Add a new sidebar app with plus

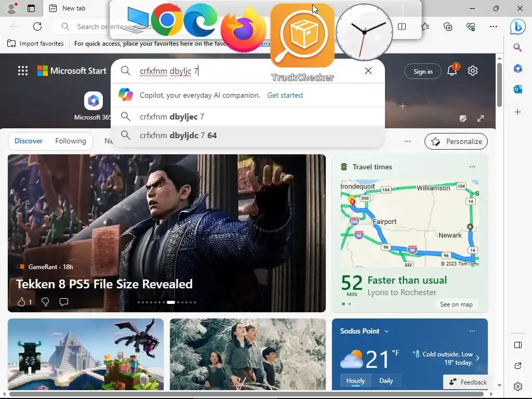coord(518,112)
